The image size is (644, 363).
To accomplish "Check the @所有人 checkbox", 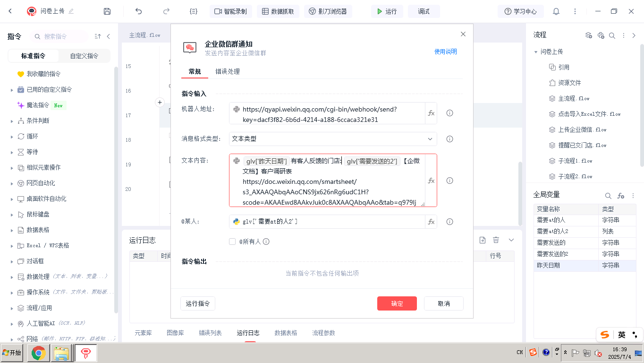I will pyautogui.click(x=232, y=242).
